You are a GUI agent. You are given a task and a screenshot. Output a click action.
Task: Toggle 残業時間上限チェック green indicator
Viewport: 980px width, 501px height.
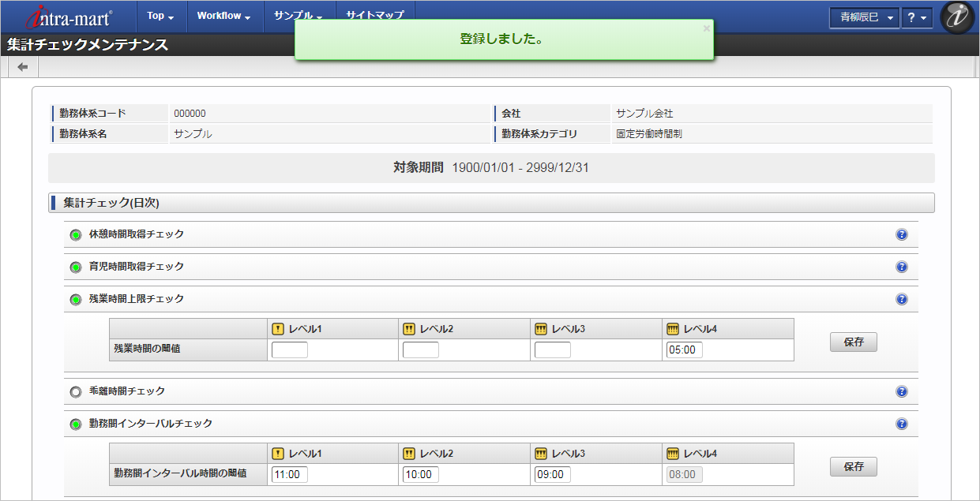click(76, 300)
